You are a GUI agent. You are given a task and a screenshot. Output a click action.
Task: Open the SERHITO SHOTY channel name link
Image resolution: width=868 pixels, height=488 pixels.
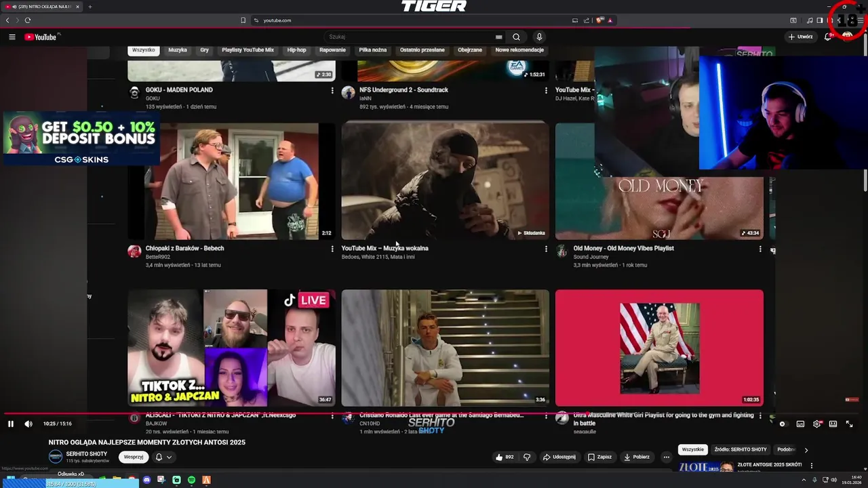[87, 453]
